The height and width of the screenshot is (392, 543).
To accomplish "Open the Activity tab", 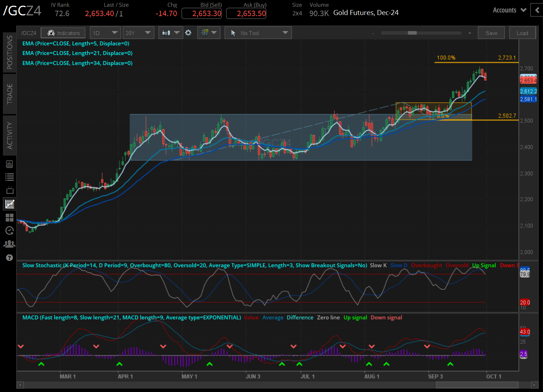I will coord(10,135).
